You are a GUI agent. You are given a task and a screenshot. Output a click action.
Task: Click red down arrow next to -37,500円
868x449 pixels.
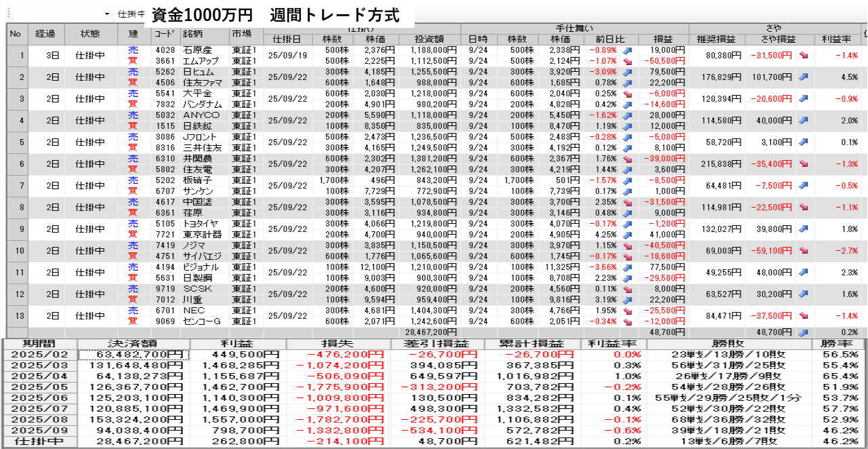point(804,316)
